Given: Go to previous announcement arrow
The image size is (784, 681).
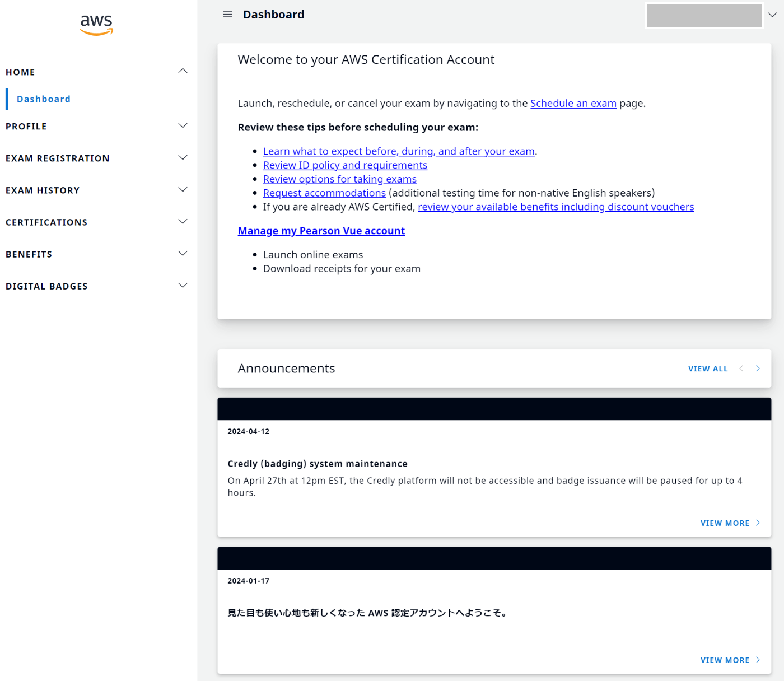Looking at the screenshot, I should 741,368.
